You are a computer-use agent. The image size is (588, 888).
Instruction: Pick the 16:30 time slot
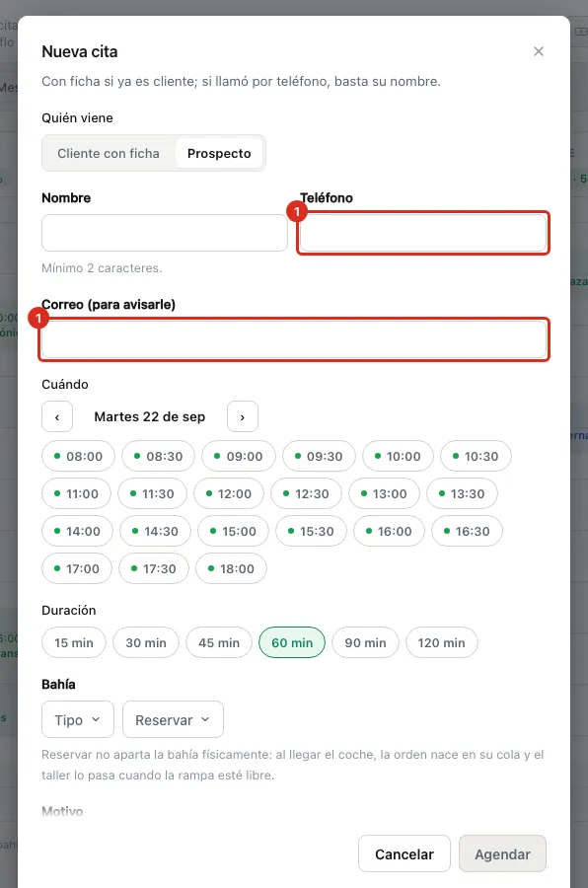[467, 531]
